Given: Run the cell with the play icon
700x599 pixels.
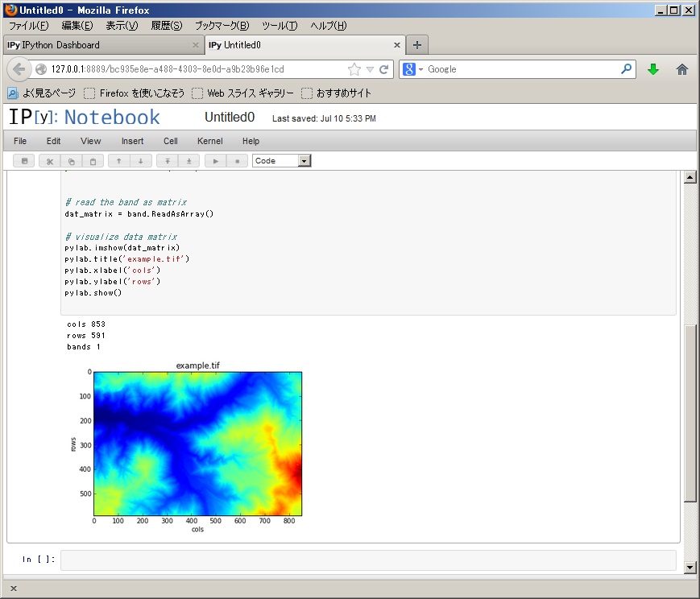Looking at the screenshot, I should pyautogui.click(x=215, y=161).
